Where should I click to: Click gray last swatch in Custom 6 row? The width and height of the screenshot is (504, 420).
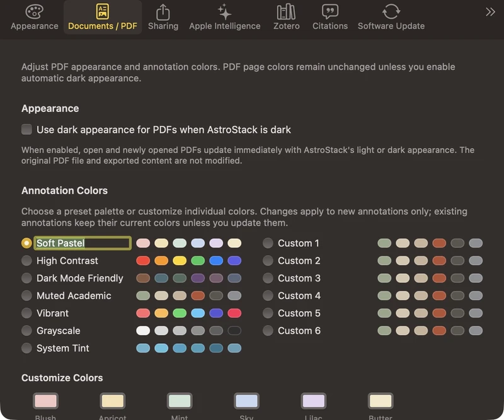click(476, 331)
